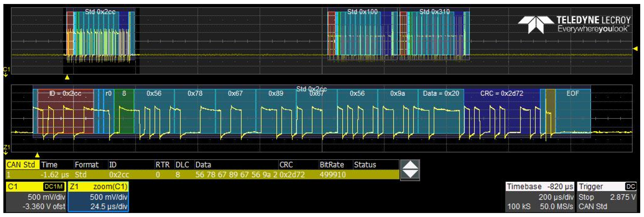This screenshot has height=217, width=644.
Task: Click trigger position marker under zoom grid
Action: tap(37, 155)
